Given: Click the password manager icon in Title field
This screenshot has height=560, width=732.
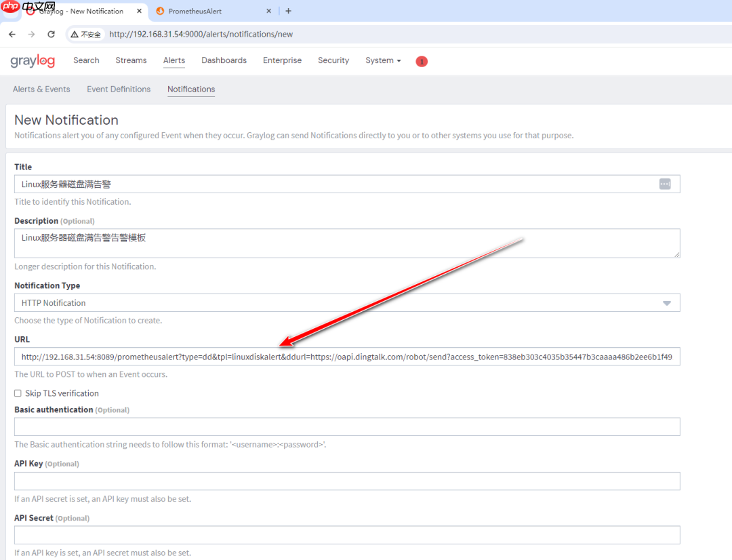Looking at the screenshot, I should tap(665, 184).
